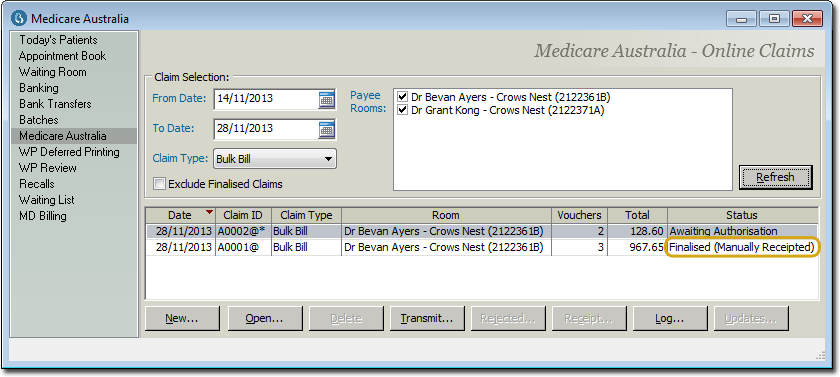Click inside the From Date field
840x377 pixels.
[266, 99]
